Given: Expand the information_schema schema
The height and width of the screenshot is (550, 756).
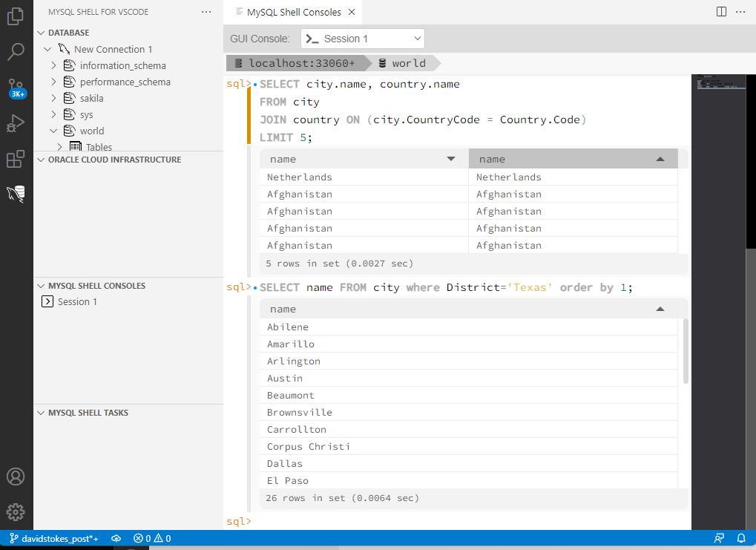Looking at the screenshot, I should (x=53, y=65).
